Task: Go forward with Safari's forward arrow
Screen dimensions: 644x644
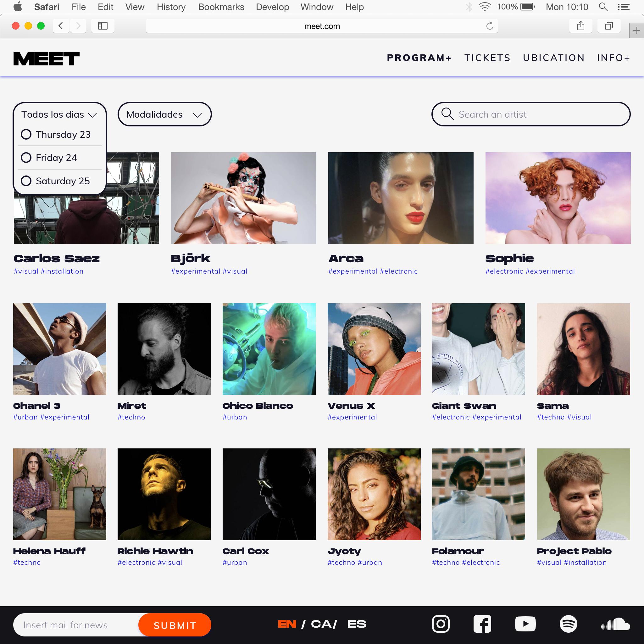Action: [78, 26]
